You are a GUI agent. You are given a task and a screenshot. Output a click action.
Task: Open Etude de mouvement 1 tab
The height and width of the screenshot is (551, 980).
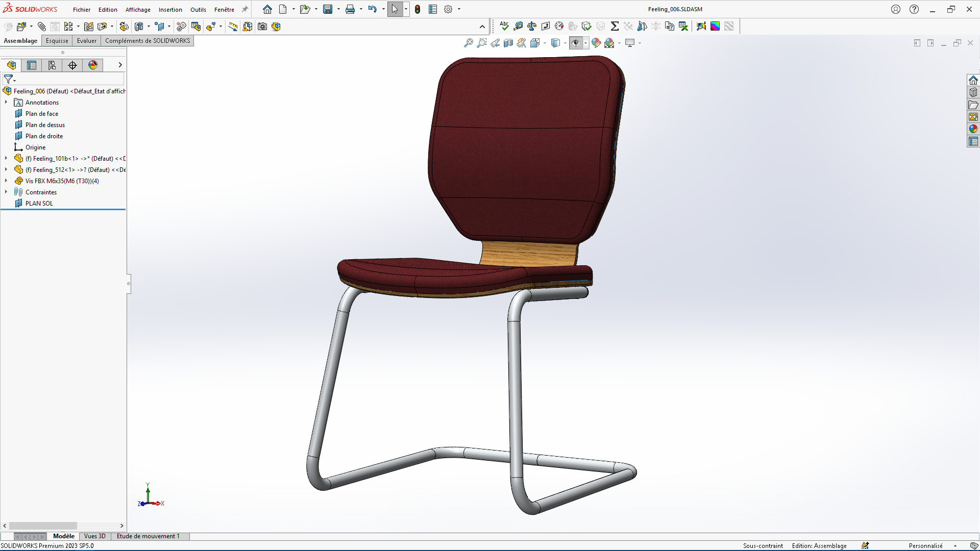click(x=148, y=536)
